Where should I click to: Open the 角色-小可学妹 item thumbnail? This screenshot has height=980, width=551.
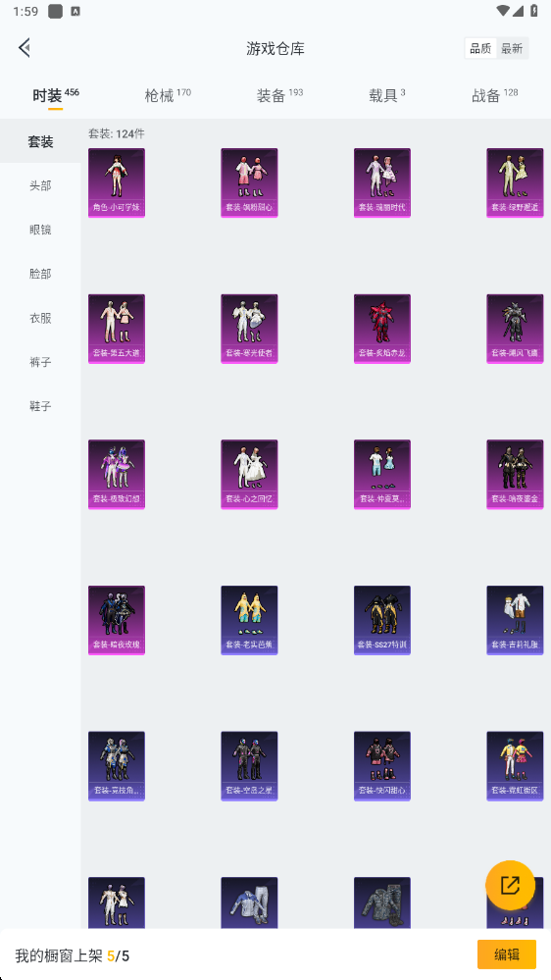pyautogui.click(x=117, y=182)
